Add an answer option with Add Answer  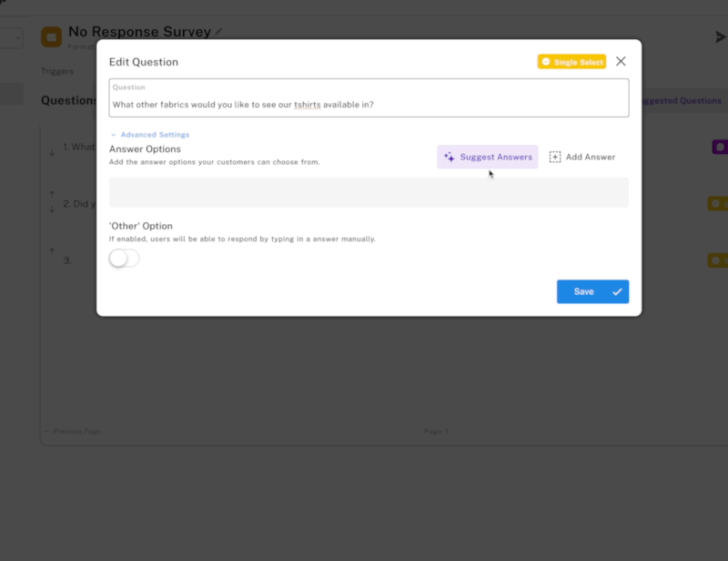coord(582,157)
